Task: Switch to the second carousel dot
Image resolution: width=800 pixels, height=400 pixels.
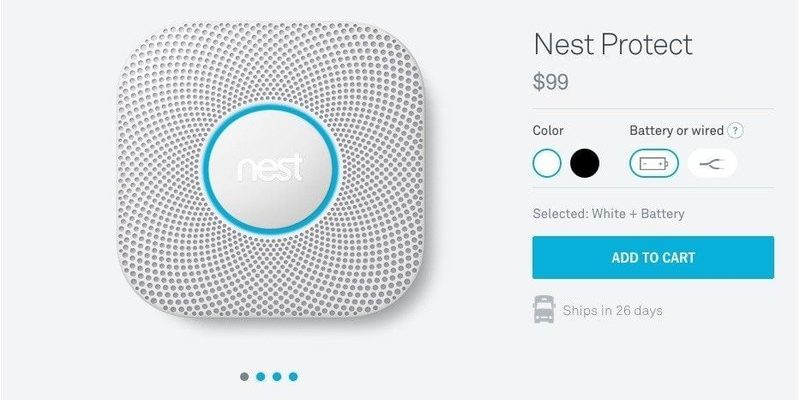Action: (x=261, y=377)
